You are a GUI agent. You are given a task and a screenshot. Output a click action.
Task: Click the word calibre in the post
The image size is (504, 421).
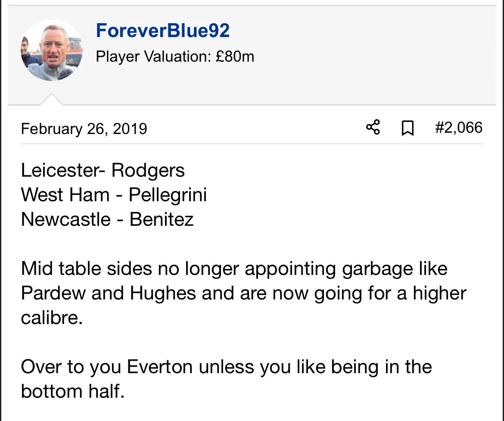[x=51, y=318]
